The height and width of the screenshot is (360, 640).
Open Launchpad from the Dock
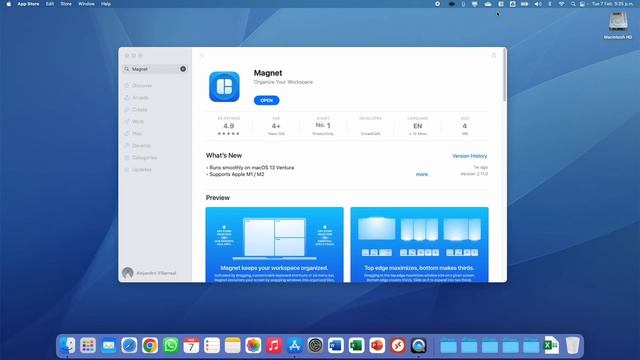tap(88, 346)
